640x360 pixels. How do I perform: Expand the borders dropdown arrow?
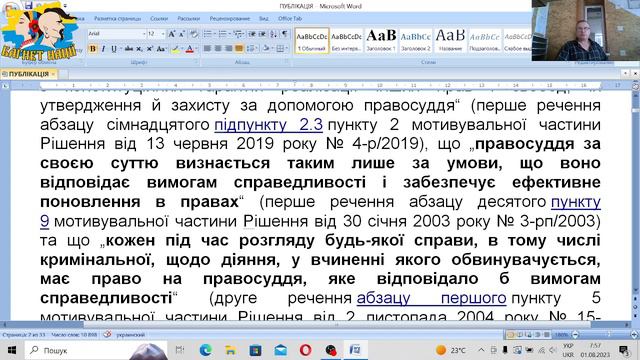pyautogui.click(x=287, y=49)
